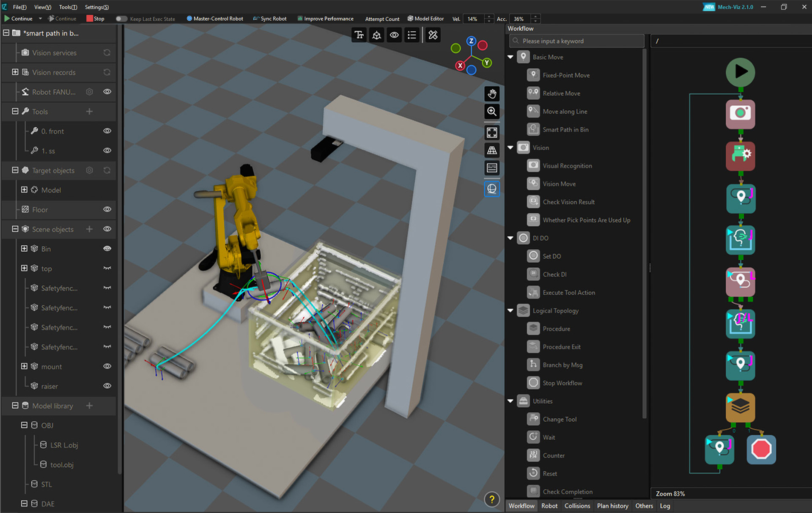The image size is (812, 513).
Task: Toggle Keep Last Exec State switch
Action: coord(121,19)
